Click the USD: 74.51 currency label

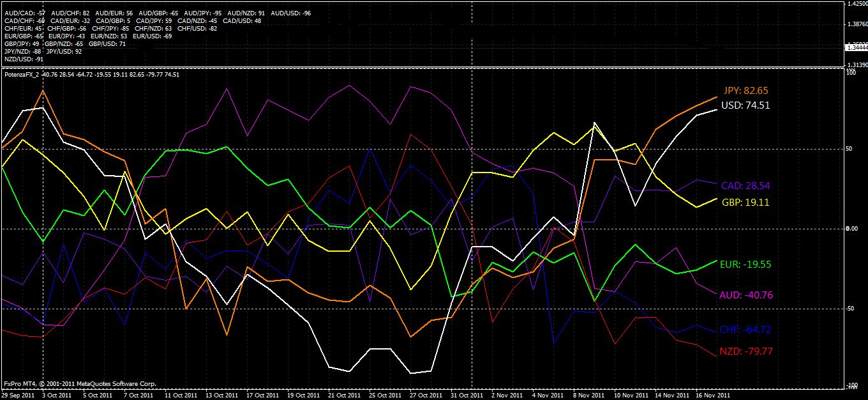click(745, 105)
